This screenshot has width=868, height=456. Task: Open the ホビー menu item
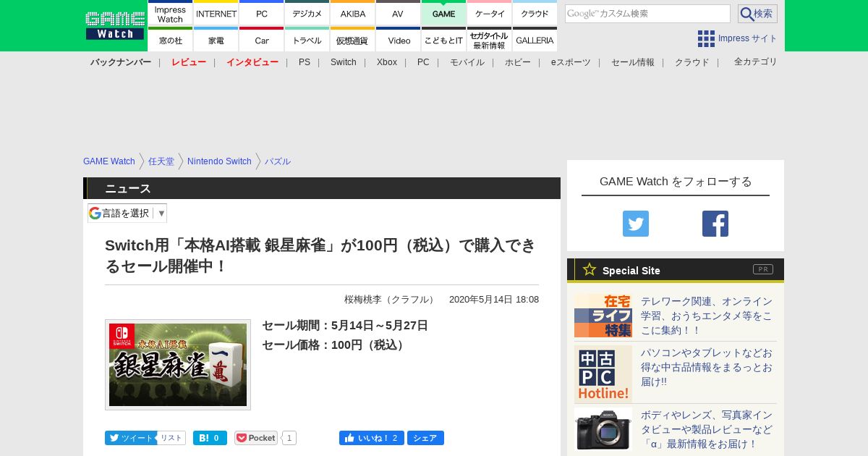518,62
